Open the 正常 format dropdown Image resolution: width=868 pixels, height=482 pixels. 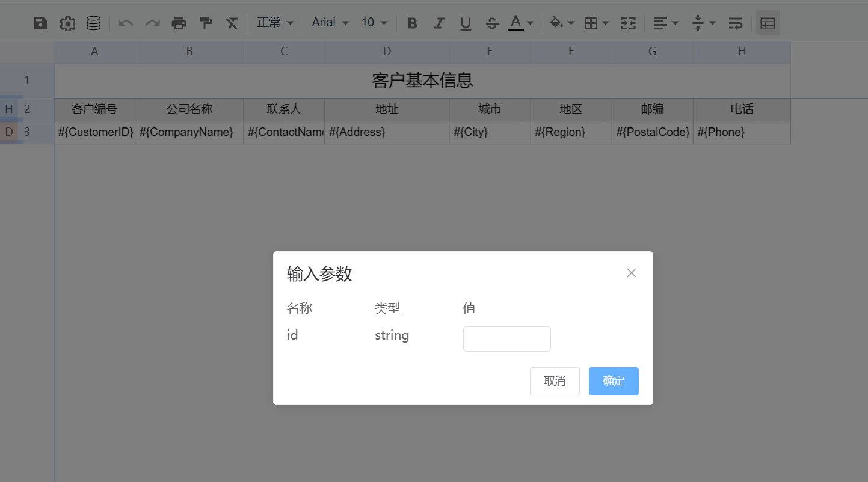point(275,23)
